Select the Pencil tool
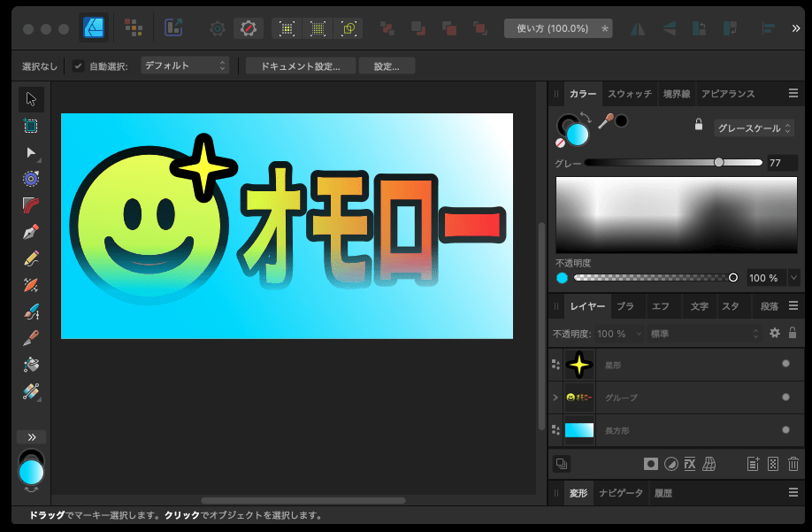Screen dimensions: 812x532 pyautogui.click(x=30, y=259)
